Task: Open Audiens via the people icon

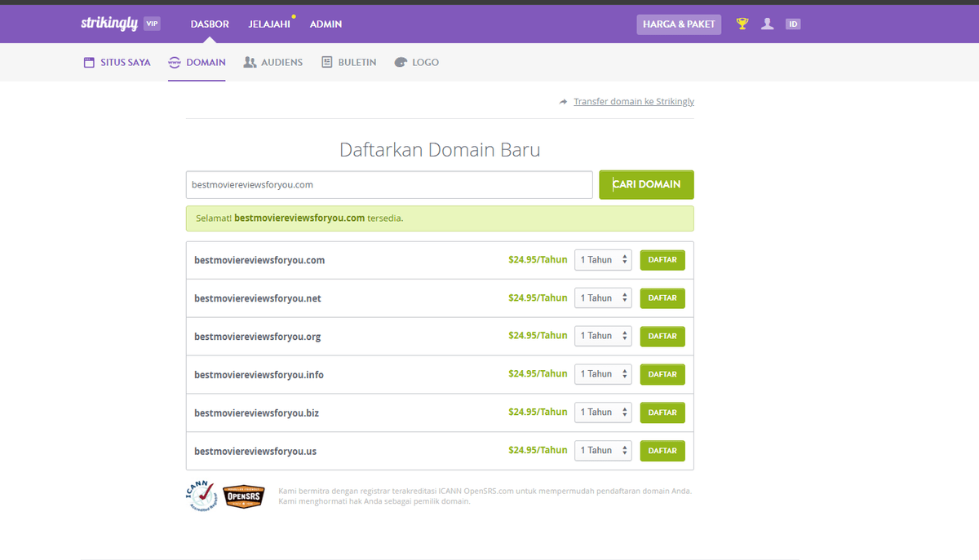Action: [250, 61]
